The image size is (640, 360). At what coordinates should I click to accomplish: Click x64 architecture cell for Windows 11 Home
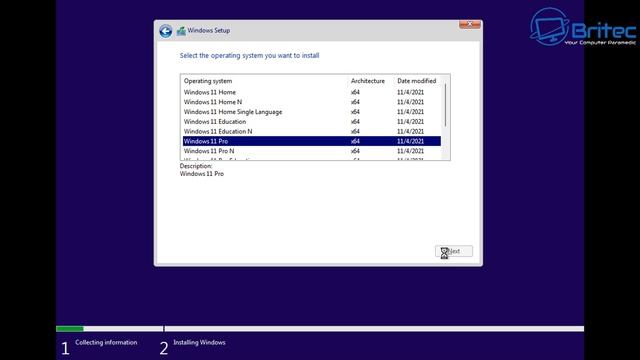click(356, 92)
